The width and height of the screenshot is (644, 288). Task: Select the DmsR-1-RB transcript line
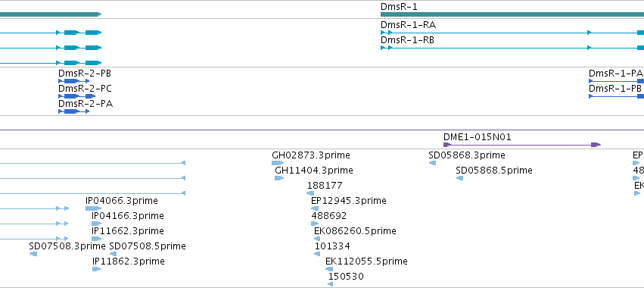pos(512,48)
